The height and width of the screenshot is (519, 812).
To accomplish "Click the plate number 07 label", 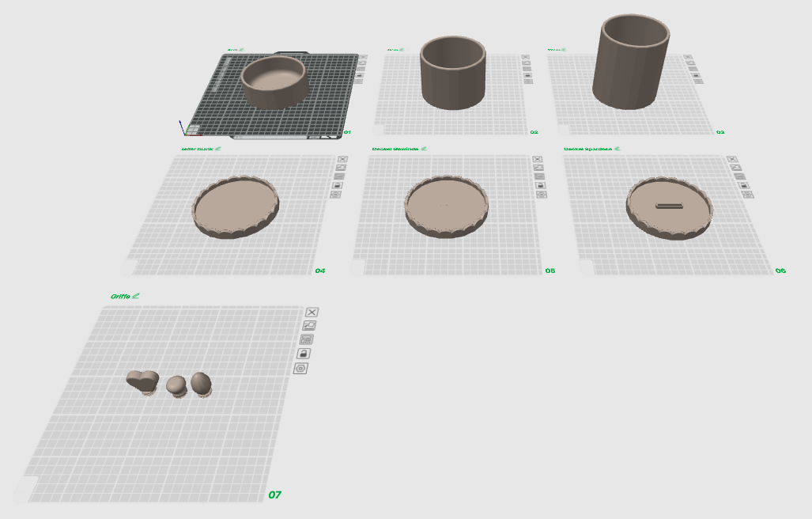I will tap(274, 494).
